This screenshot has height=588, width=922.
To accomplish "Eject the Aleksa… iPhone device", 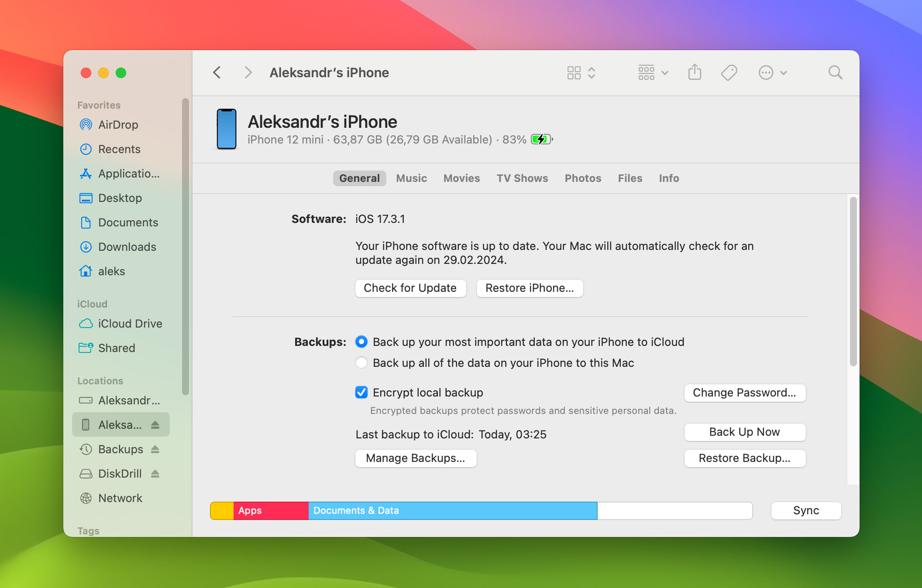I will click(x=155, y=425).
